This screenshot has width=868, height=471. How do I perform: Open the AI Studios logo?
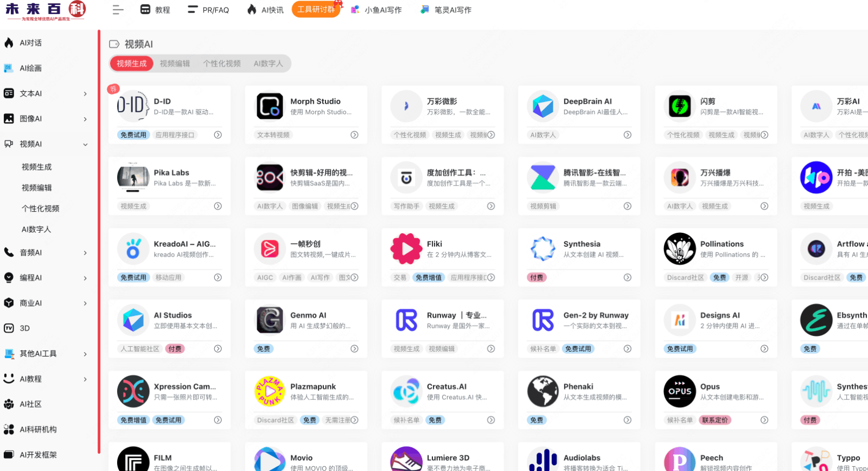[133, 320]
